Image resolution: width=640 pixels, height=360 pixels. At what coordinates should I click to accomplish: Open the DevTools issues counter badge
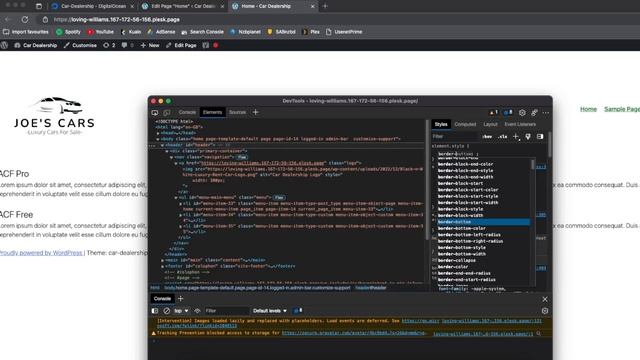(x=508, y=112)
